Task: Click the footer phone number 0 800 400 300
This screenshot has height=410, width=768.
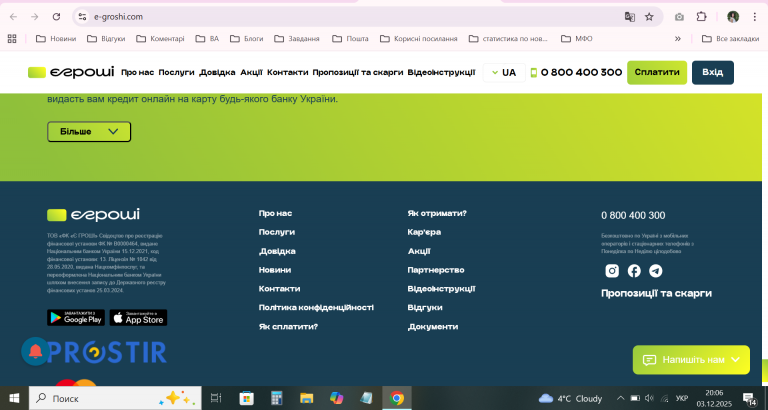Action: coord(633,216)
